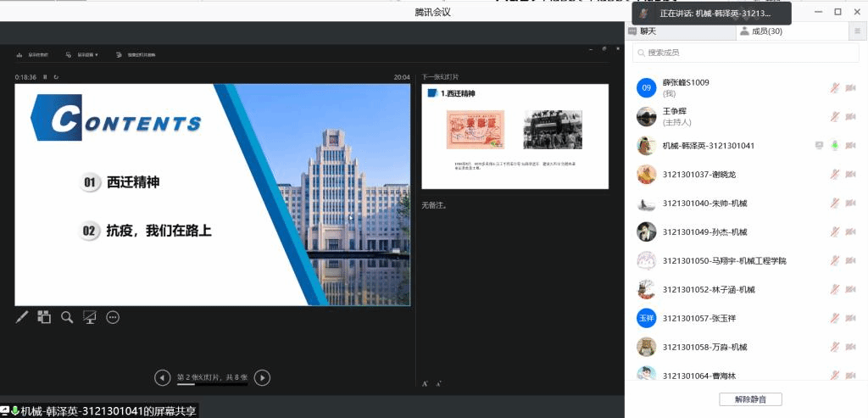The image size is (868, 418).
Task: Open the see-all-slides grid view
Action: 44,317
